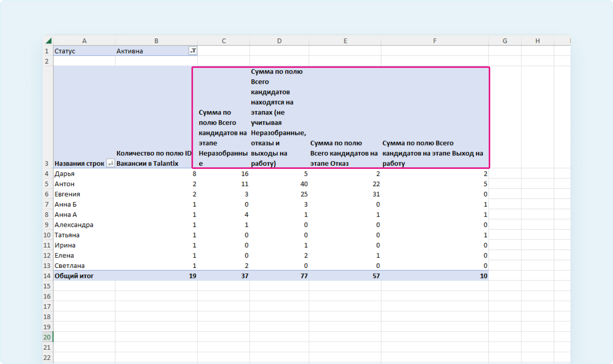This screenshot has width=613, height=364.
Task: Select the Светлана row label cell
Action: [x=84, y=266]
